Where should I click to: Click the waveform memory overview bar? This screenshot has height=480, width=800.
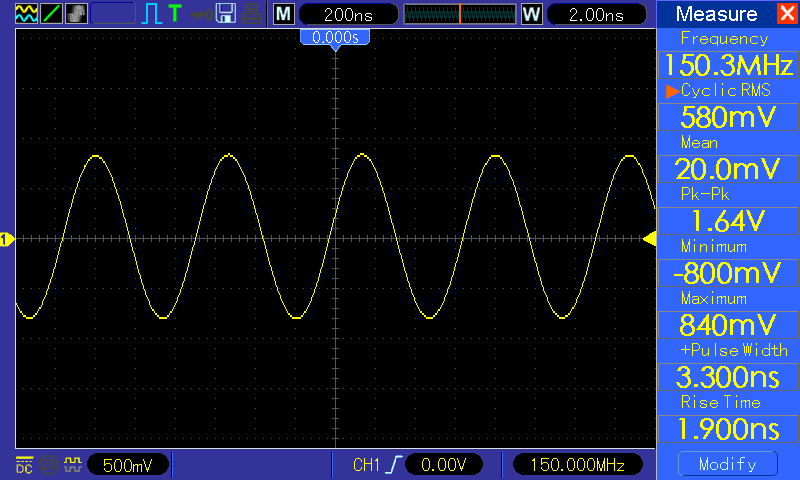460,14
